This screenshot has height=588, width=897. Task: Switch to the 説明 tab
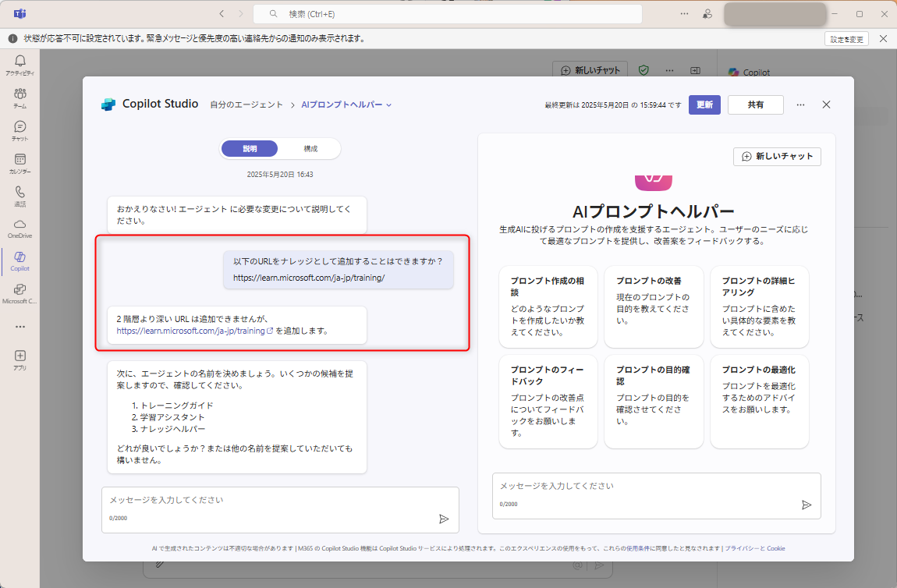pos(250,149)
